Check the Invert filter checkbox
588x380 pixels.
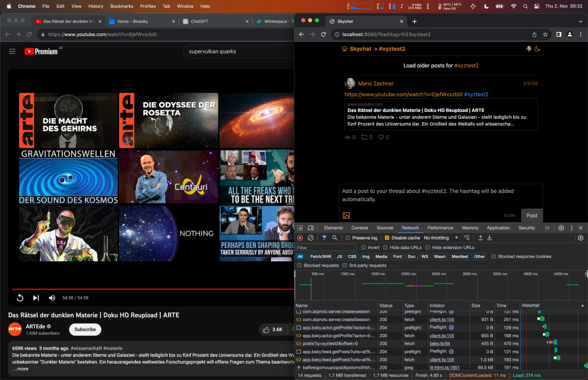pos(363,247)
